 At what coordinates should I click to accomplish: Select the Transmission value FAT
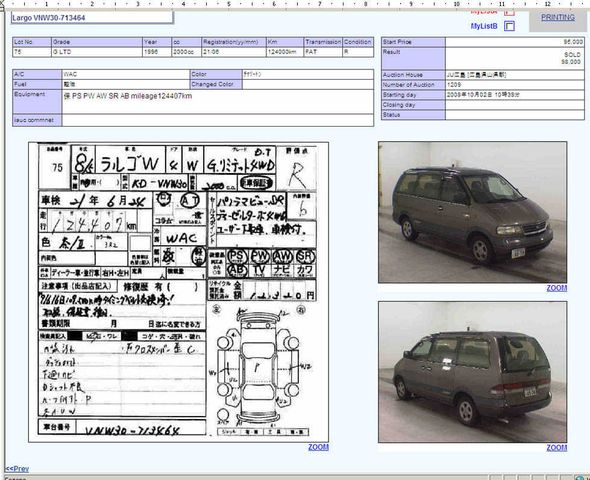[311, 52]
